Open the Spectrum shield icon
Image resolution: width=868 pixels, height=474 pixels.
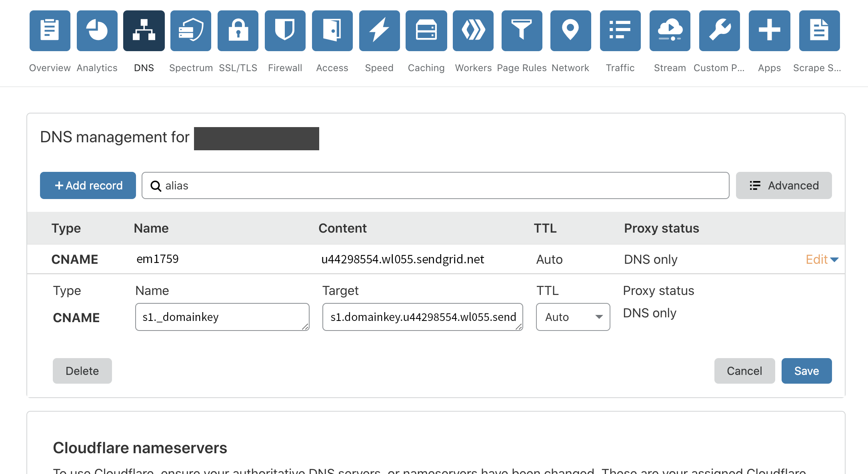pyautogui.click(x=191, y=31)
